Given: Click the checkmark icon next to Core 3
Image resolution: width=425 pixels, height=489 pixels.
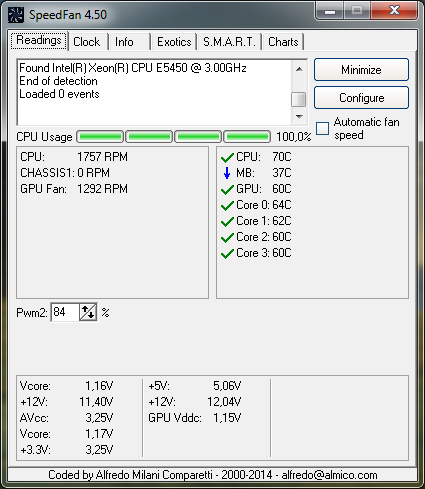Looking at the screenshot, I should [x=227, y=253].
